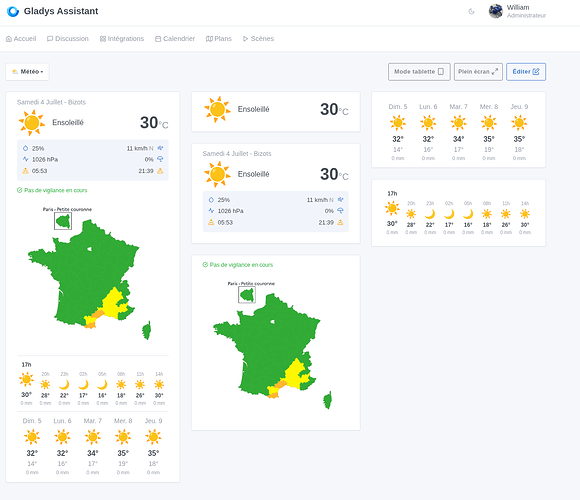Screen dimensions: 580x500
Task: Open the Intégrations tab
Action: pyautogui.click(x=122, y=39)
